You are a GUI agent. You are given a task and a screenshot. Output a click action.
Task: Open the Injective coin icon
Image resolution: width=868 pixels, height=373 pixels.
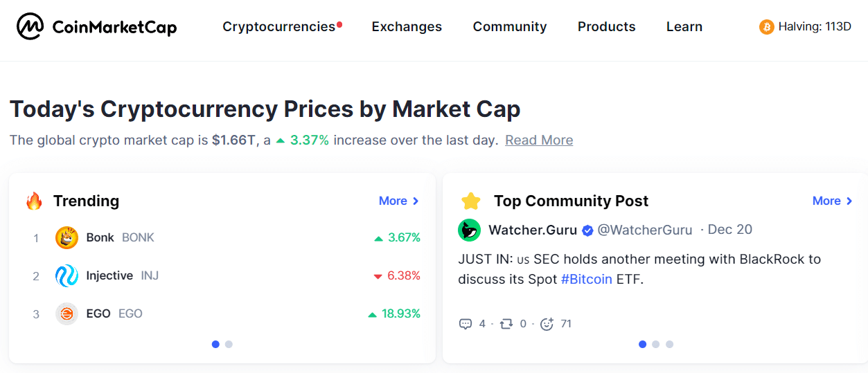[x=67, y=276]
